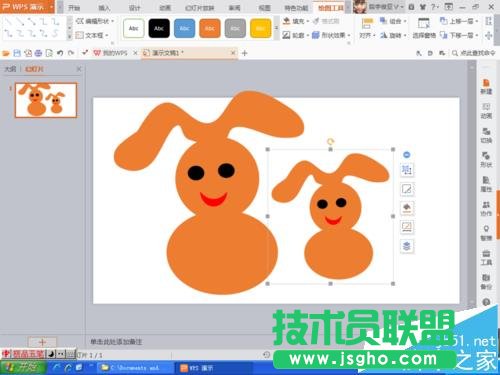The height and width of the screenshot is (375, 500).
Task: Open the 特色功能 special features tab
Action: click(296, 8)
